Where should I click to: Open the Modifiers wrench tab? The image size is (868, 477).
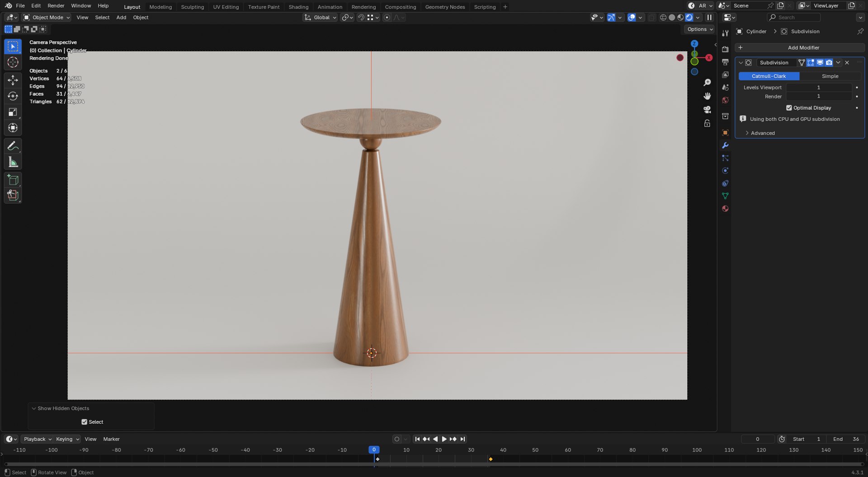pos(725,145)
